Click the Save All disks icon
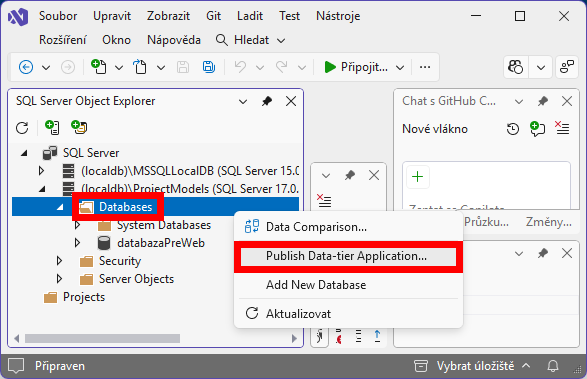 (209, 67)
